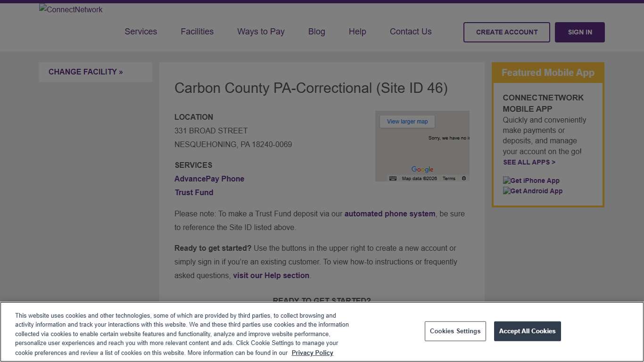Click View larger map
644x362 pixels.
point(406,121)
